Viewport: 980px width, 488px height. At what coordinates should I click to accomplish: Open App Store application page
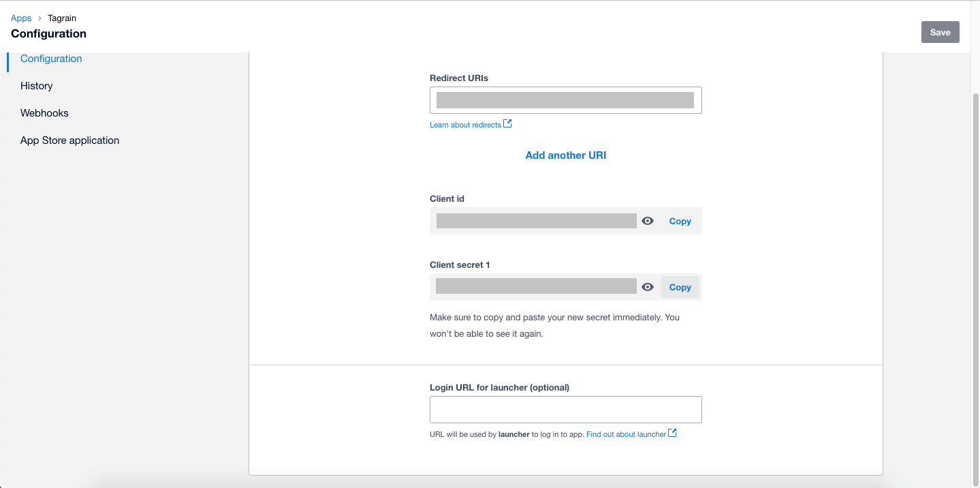(x=69, y=140)
